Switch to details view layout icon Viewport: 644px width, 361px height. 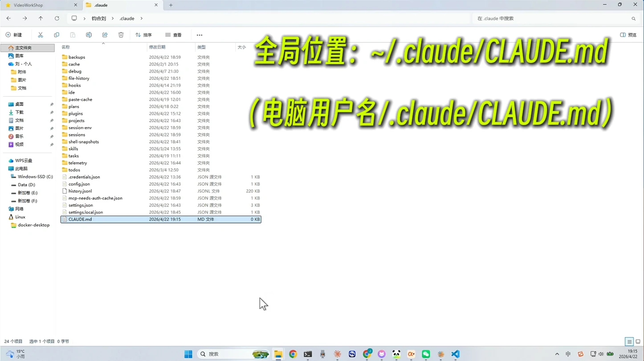(x=629, y=342)
